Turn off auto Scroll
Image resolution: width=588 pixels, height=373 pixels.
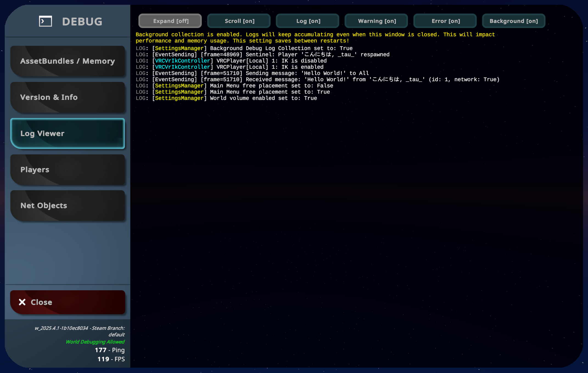pyautogui.click(x=239, y=21)
